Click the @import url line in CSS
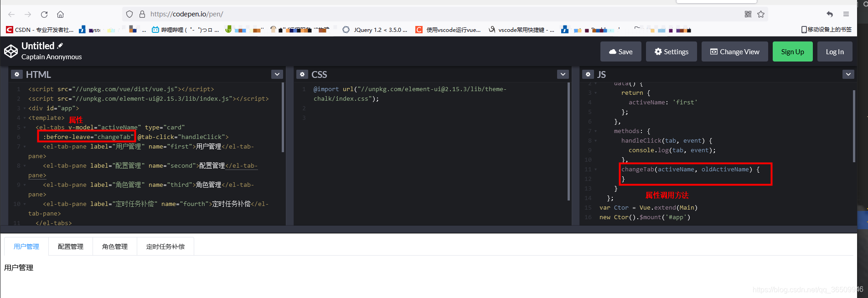The width and height of the screenshot is (868, 298). 410,94
